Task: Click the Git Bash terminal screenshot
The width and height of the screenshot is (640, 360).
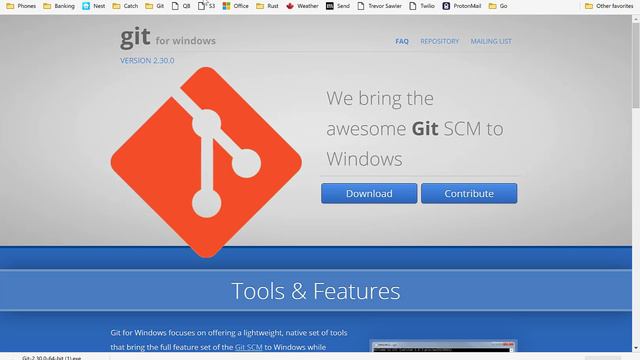Action: point(443,346)
